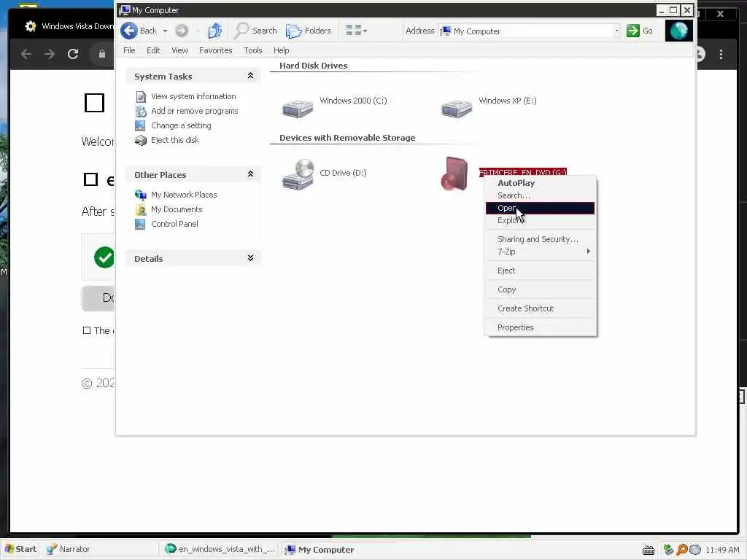Choose Explore in the context menu

(x=541, y=220)
